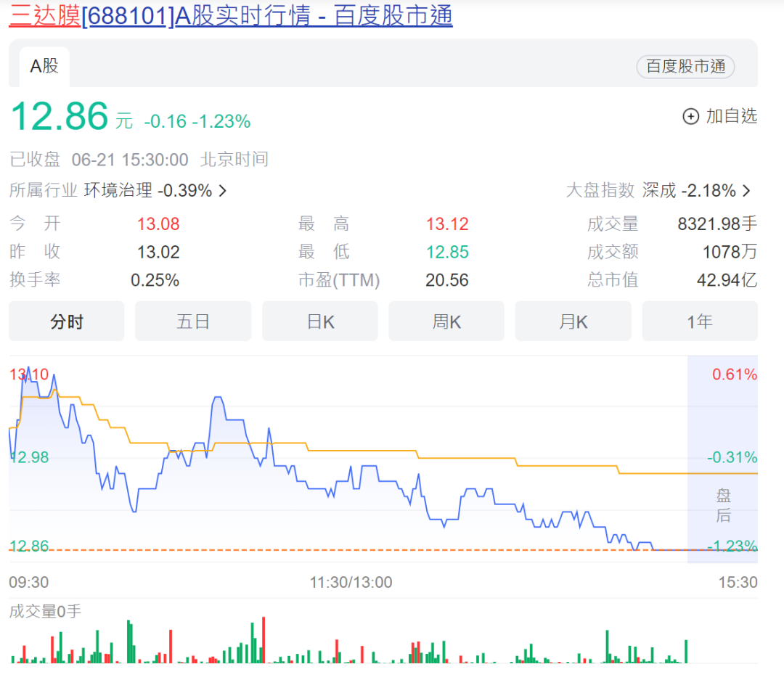784x680 pixels.
Task: Click the tall red volume bar
Action: click(x=264, y=639)
